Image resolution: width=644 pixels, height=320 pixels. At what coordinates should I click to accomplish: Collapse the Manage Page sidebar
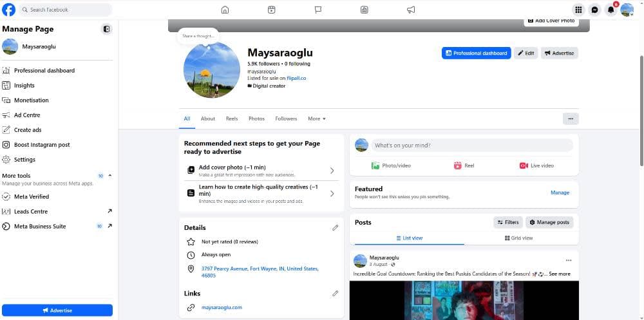[x=106, y=29]
